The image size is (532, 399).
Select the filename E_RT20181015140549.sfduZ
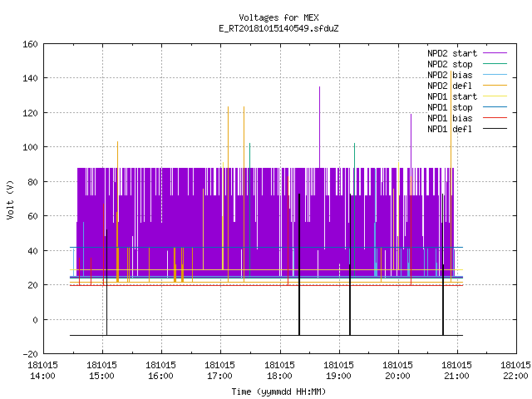278,28
